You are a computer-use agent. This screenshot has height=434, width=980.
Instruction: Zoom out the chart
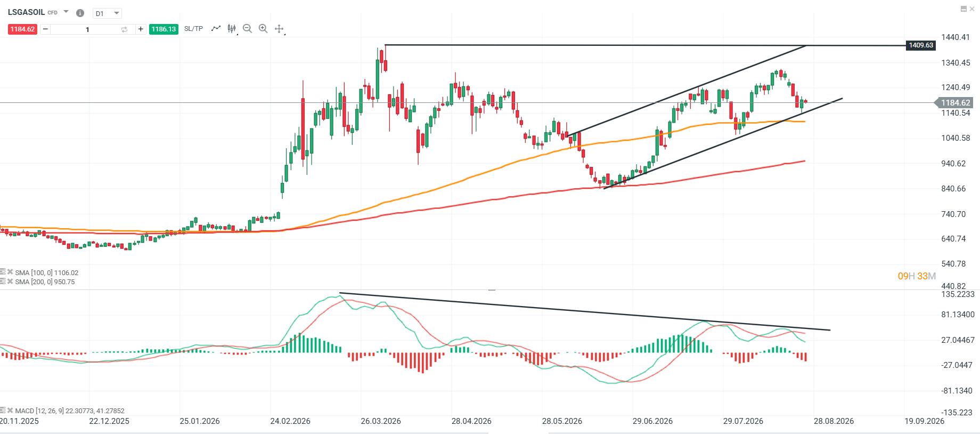pyautogui.click(x=247, y=28)
